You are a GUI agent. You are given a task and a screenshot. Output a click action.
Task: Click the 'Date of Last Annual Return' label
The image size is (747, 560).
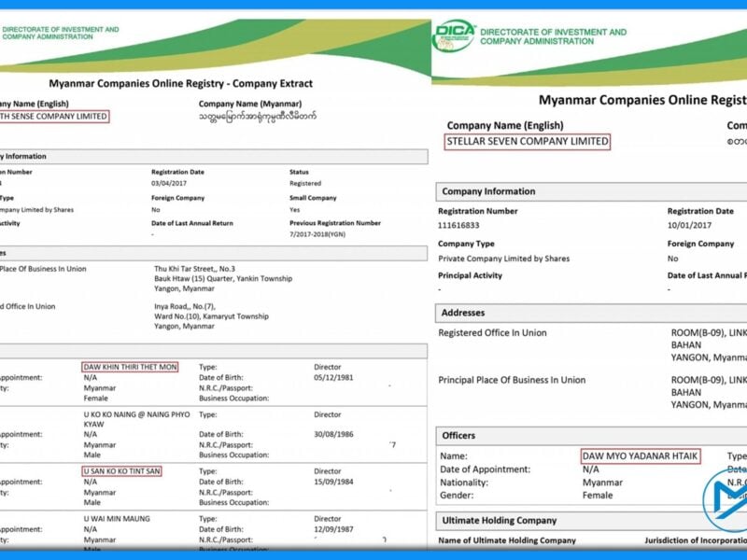pos(192,223)
